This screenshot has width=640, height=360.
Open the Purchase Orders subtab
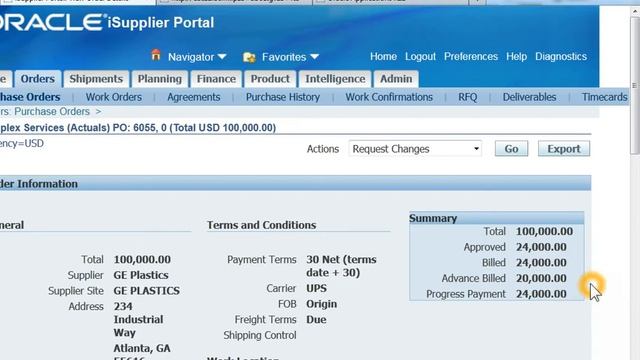[x=30, y=97]
